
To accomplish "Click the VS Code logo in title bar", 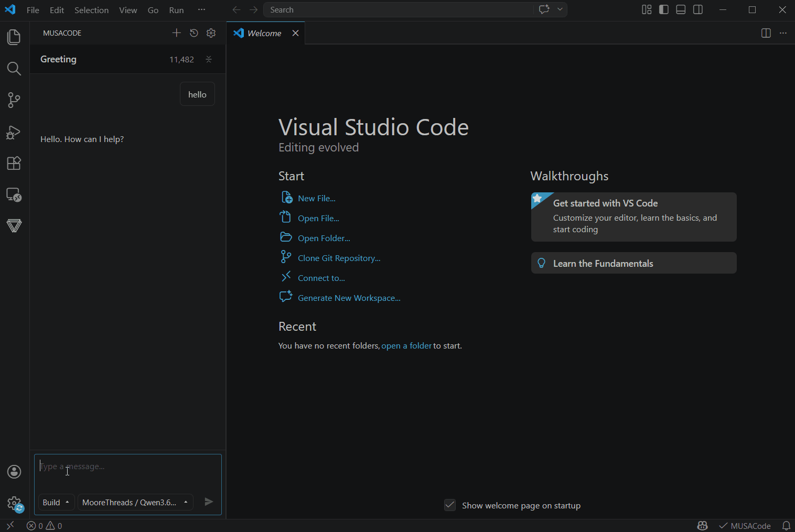I will point(10,9).
